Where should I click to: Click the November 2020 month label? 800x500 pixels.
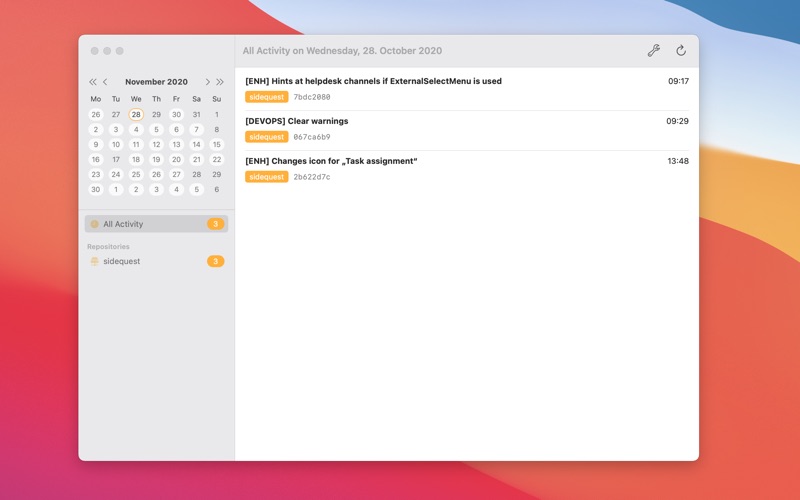click(x=156, y=82)
